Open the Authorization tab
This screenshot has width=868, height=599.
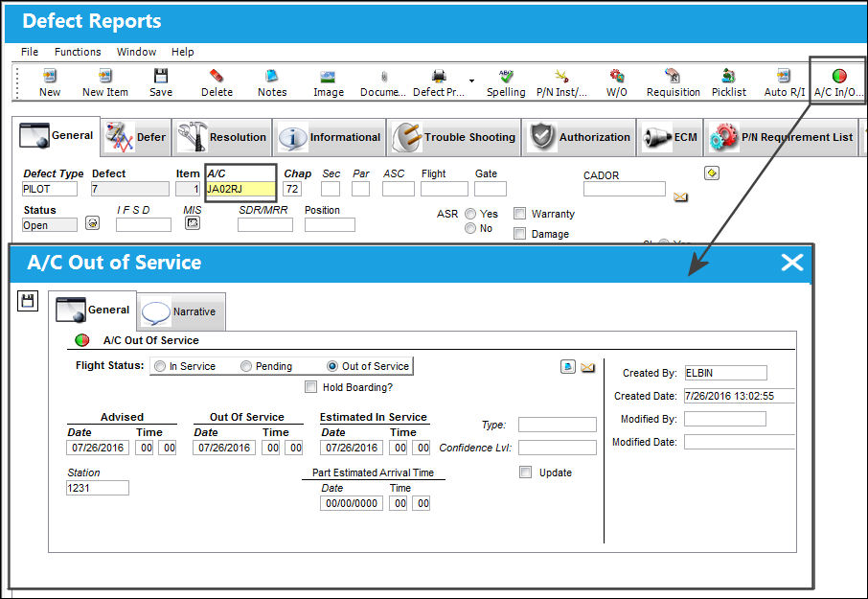(x=579, y=137)
